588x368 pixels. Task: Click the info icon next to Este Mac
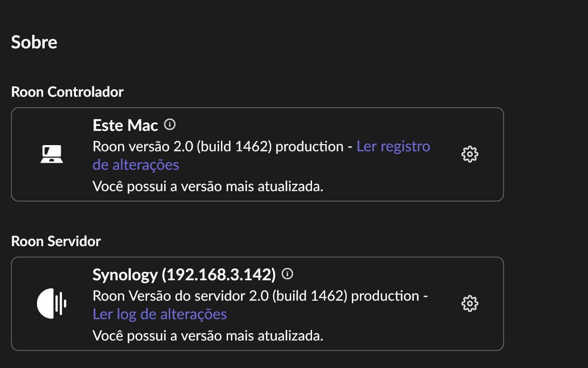(x=169, y=125)
